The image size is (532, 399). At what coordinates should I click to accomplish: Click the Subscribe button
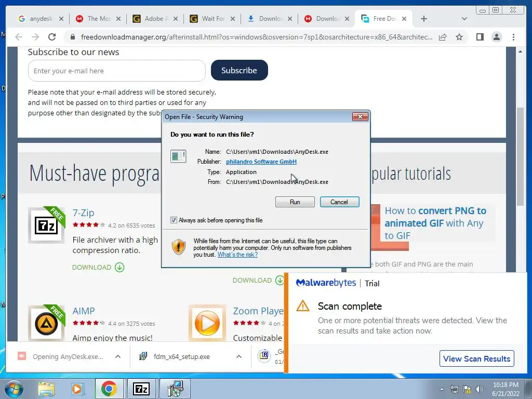(x=239, y=70)
